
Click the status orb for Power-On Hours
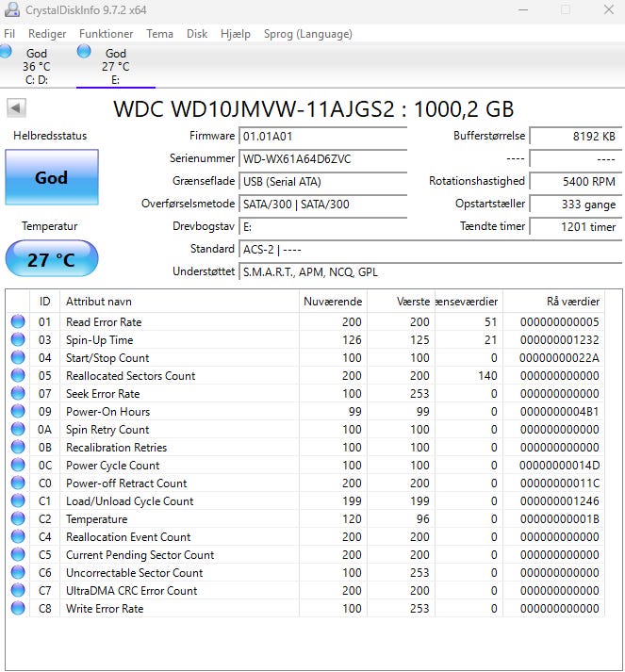pos(18,412)
